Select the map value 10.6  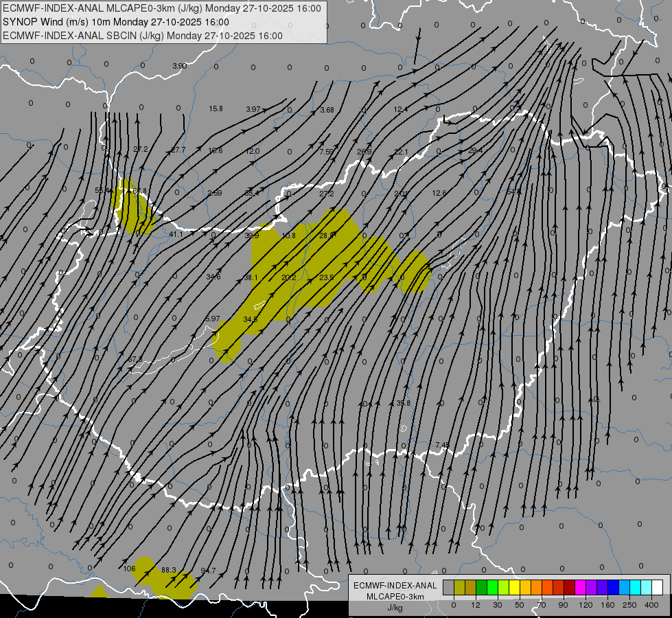coord(216,150)
